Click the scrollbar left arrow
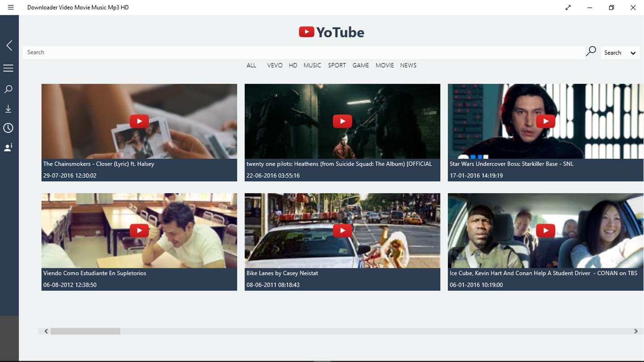Image resolution: width=644 pixels, height=362 pixels. 46,331
